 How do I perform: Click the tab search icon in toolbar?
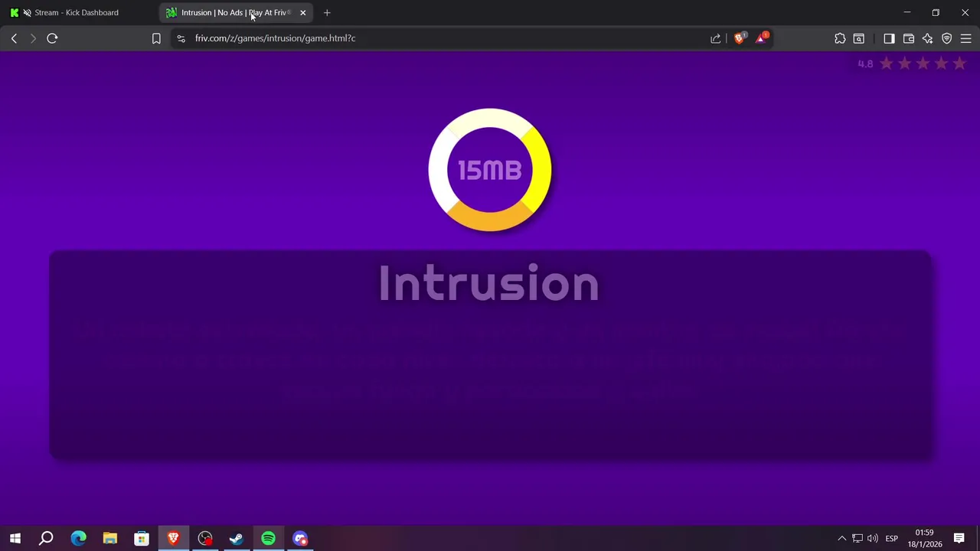click(859, 38)
